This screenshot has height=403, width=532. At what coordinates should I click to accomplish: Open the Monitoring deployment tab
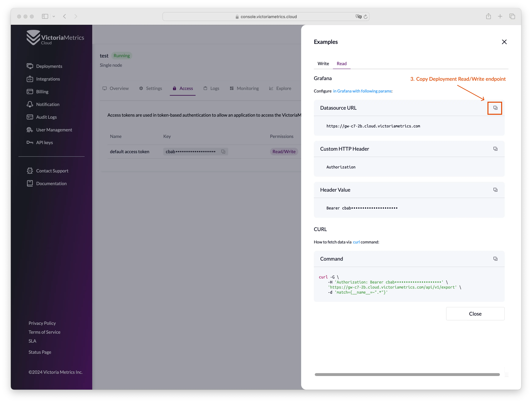tap(244, 88)
